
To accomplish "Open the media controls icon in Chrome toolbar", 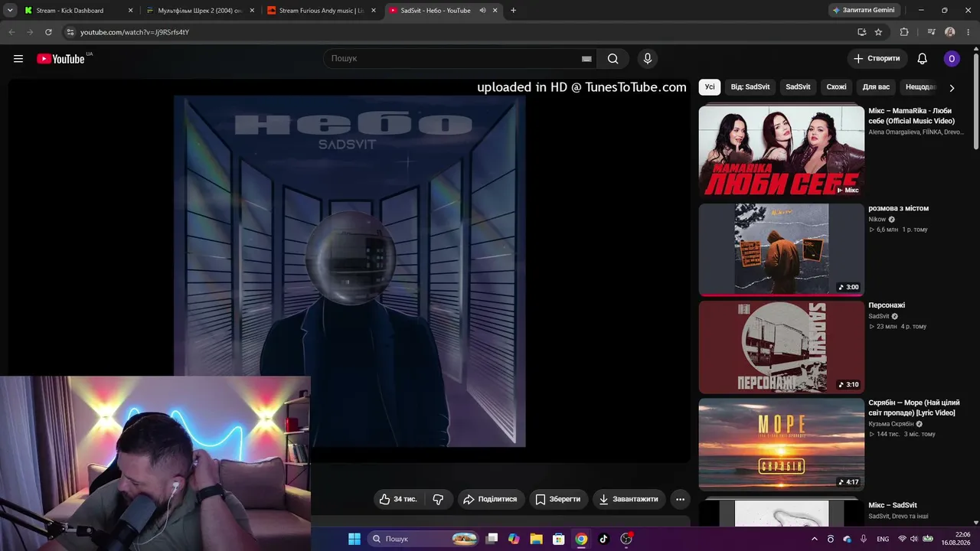I will [x=931, y=32].
